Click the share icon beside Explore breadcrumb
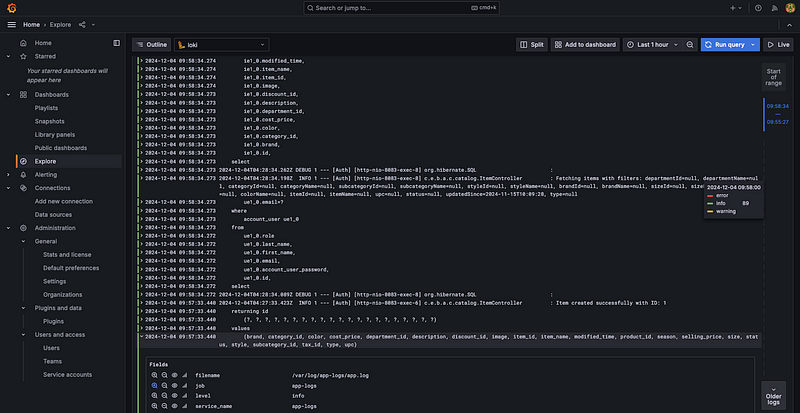Screen dimensions: 800x413 [x=82, y=25]
